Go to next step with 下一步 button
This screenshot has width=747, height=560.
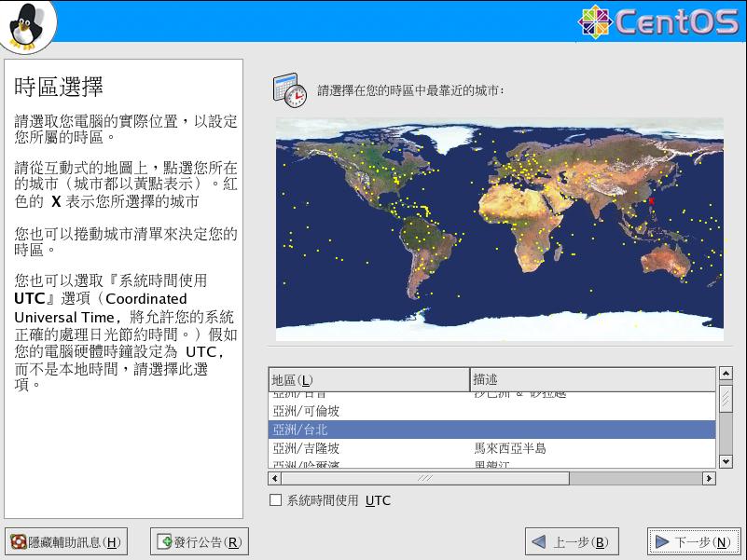(x=694, y=542)
